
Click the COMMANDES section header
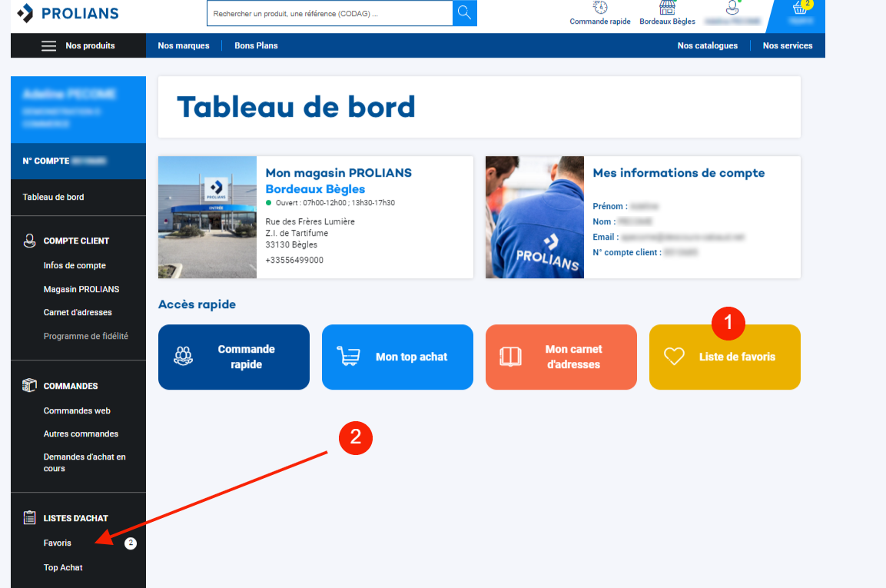tap(71, 386)
